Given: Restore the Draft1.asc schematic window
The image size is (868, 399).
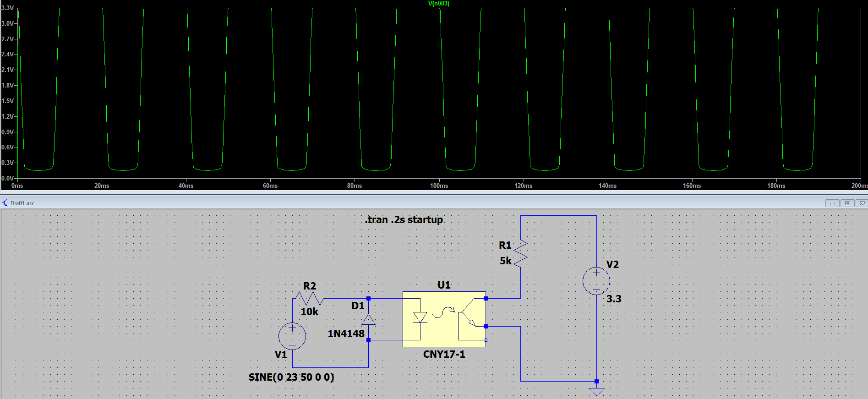Looking at the screenshot, I should (847, 203).
